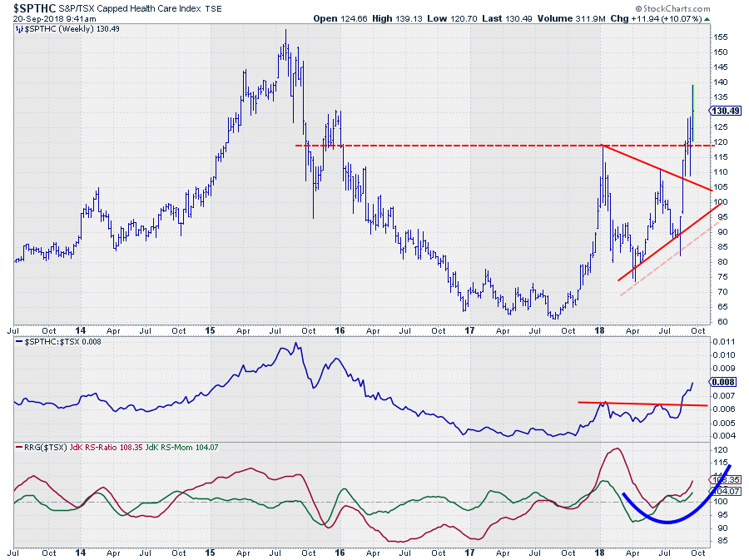Click the 104.07 RS-Mom value tag

coord(722,491)
